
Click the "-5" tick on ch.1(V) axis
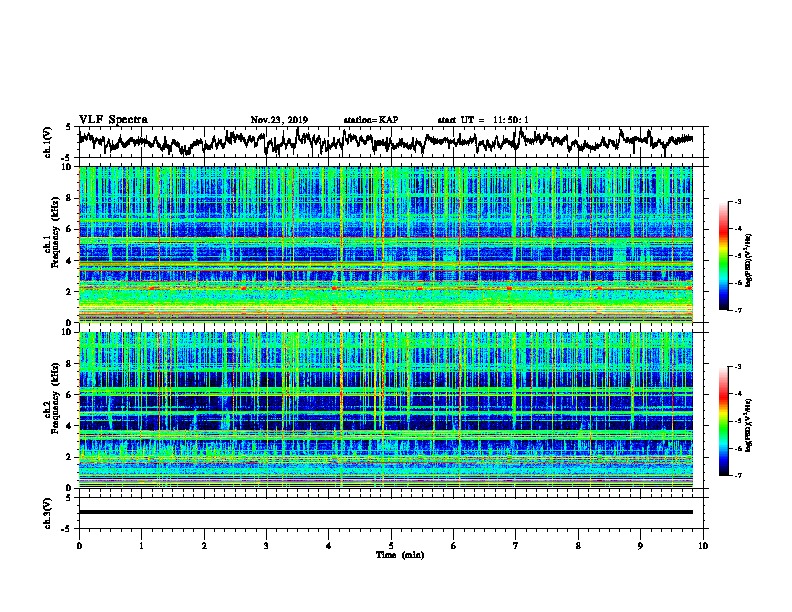[x=67, y=158]
